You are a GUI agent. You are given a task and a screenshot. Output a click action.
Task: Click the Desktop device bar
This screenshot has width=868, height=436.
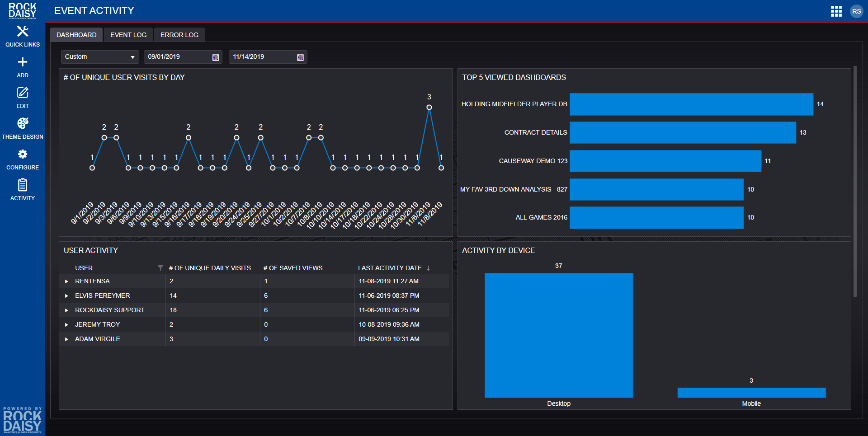[x=559, y=335]
